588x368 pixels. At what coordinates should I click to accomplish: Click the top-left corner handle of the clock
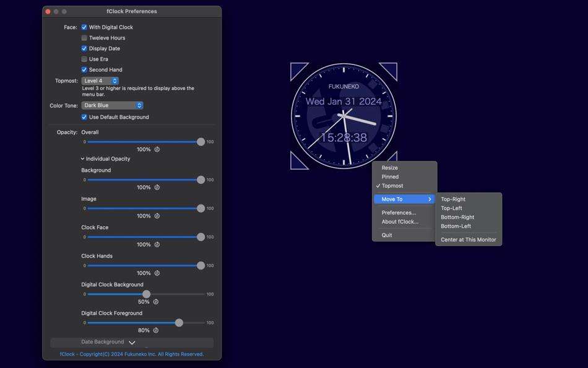coord(297,70)
